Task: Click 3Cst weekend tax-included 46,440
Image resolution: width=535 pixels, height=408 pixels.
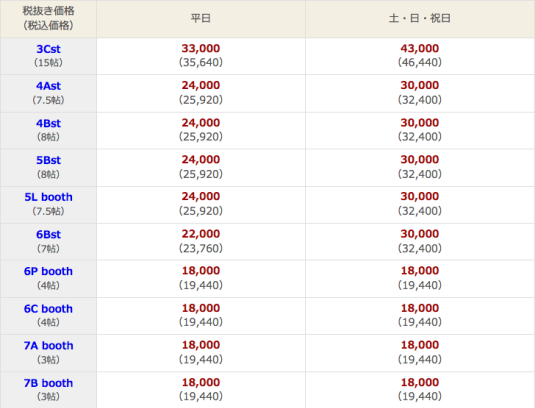Action: [x=420, y=62]
